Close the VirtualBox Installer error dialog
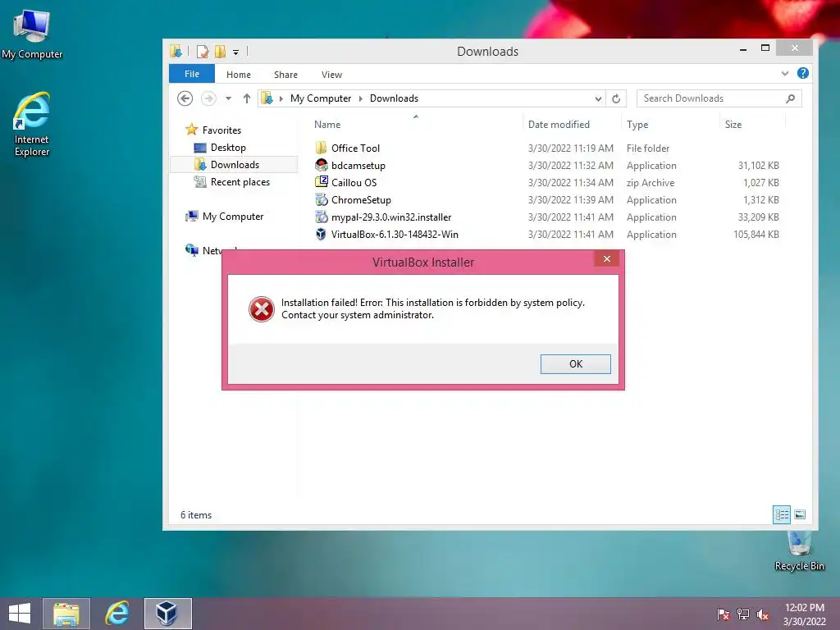Image resolution: width=840 pixels, height=630 pixels. pyautogui.click(x=606, y=258)
